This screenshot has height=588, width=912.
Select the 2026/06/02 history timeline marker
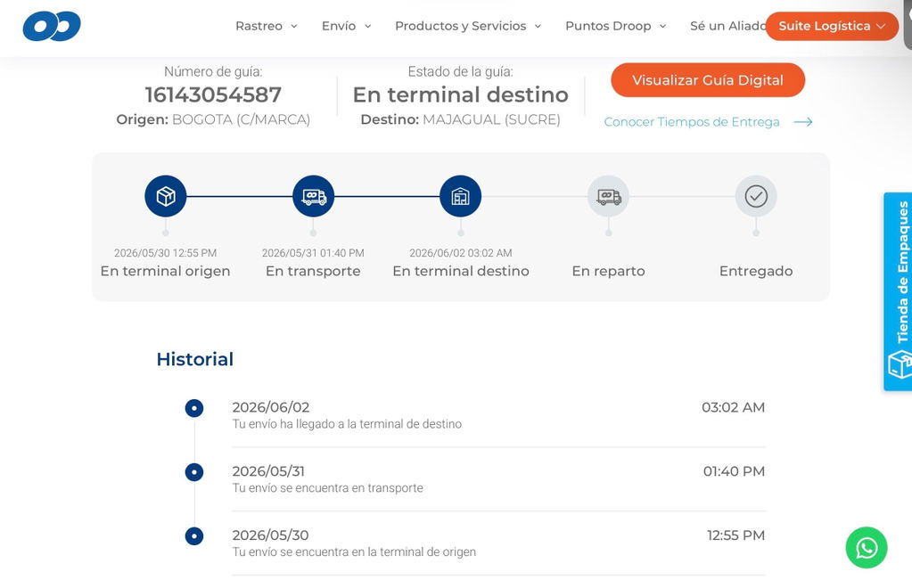pos(194,408)
